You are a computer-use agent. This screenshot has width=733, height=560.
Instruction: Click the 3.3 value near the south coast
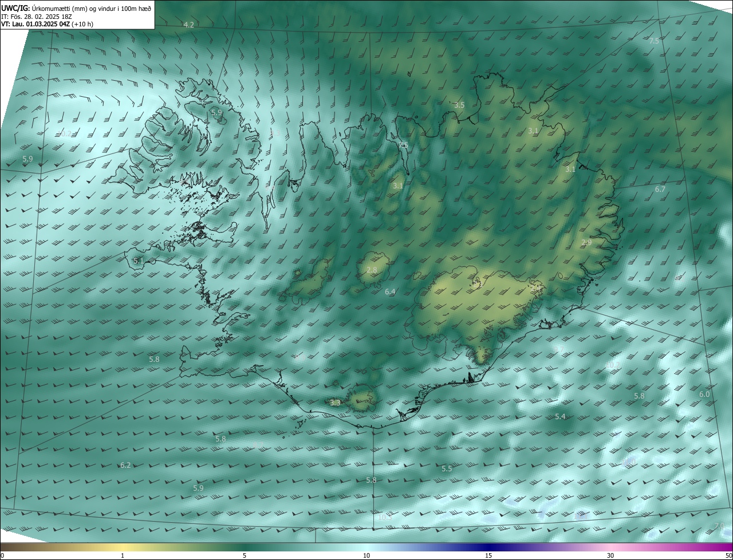click(x=335, y=403)
